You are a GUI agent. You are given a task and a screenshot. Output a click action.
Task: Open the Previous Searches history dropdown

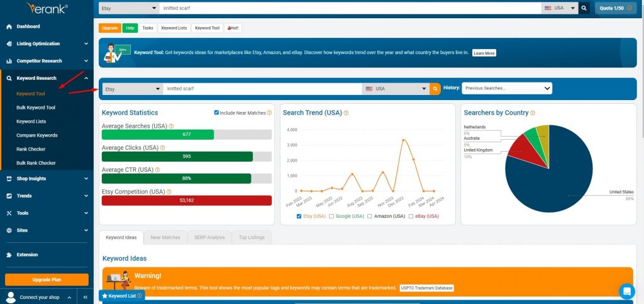point(507,88)
